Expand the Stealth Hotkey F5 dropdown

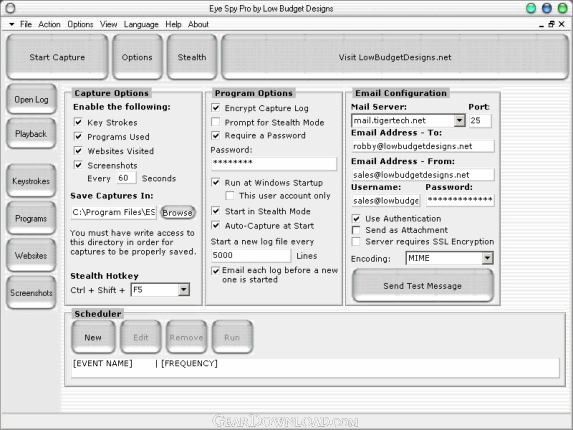(x=184, y=290)
